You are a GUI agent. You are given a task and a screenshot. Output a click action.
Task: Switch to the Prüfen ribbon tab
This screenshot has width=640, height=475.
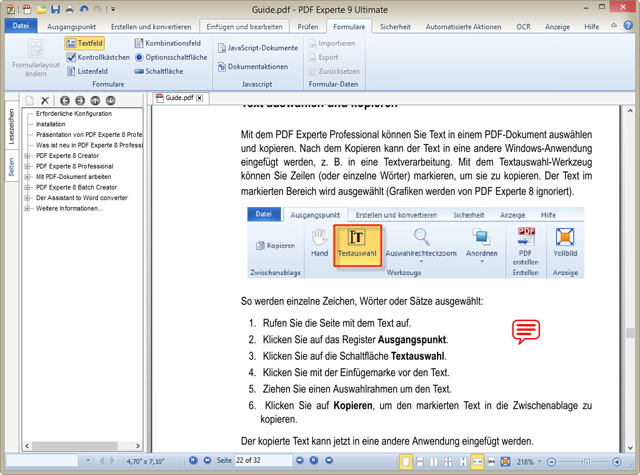pos(307,27)
